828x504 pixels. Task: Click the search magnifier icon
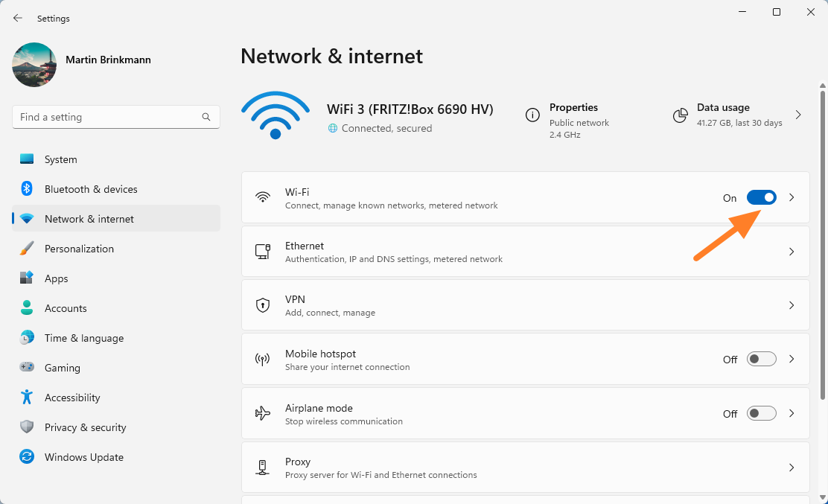(x=206, y=117)
